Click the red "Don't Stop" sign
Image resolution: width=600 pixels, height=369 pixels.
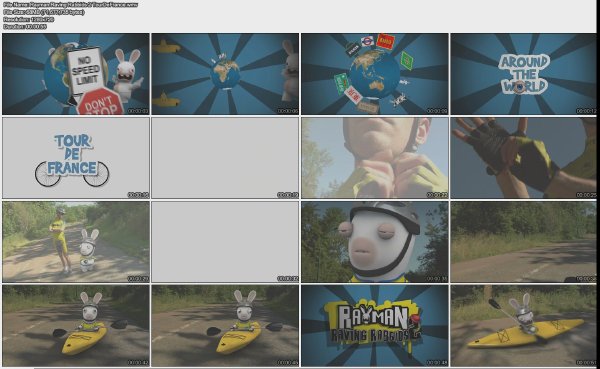click(x=100, y=102)
